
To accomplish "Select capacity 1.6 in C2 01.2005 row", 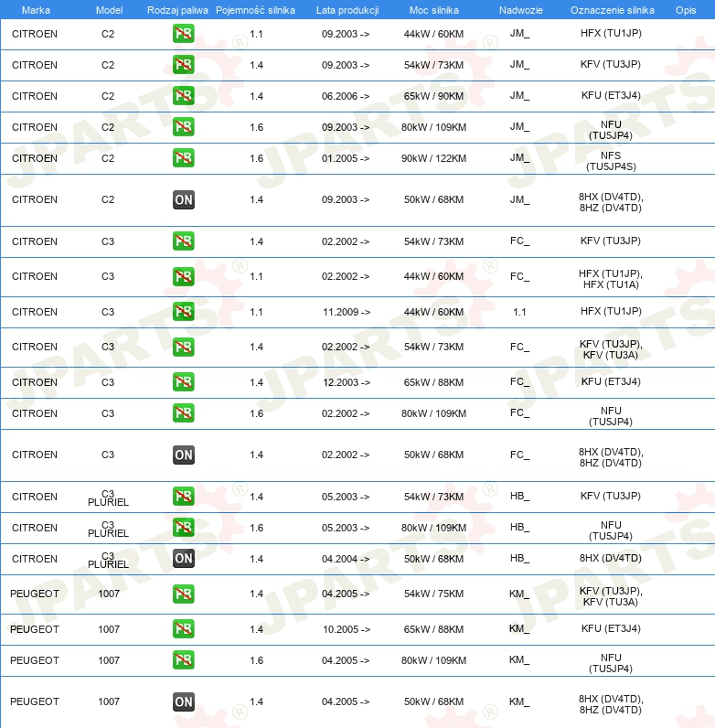I will 256,158.
